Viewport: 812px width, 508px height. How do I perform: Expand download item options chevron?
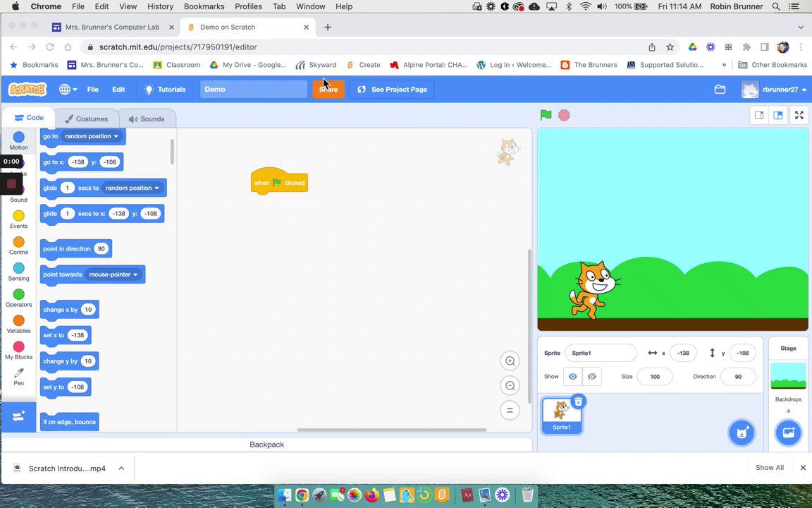pos(121,468)
